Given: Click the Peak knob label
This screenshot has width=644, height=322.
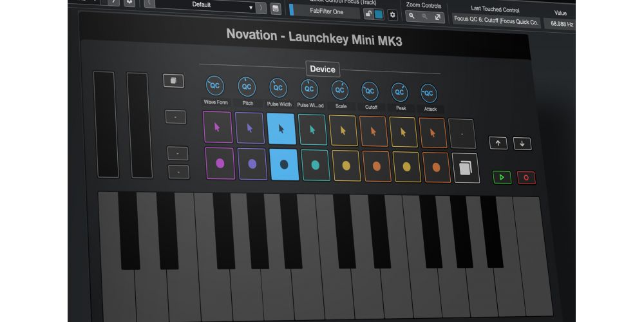Looking at the screenshot, I should click(401, 108).
